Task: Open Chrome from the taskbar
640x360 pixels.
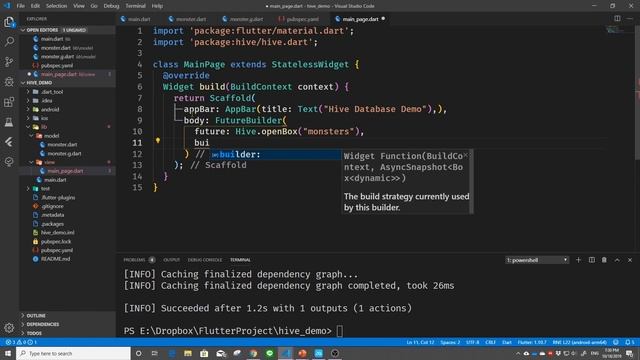Action: pyautogui.click(x=253, y=353)
